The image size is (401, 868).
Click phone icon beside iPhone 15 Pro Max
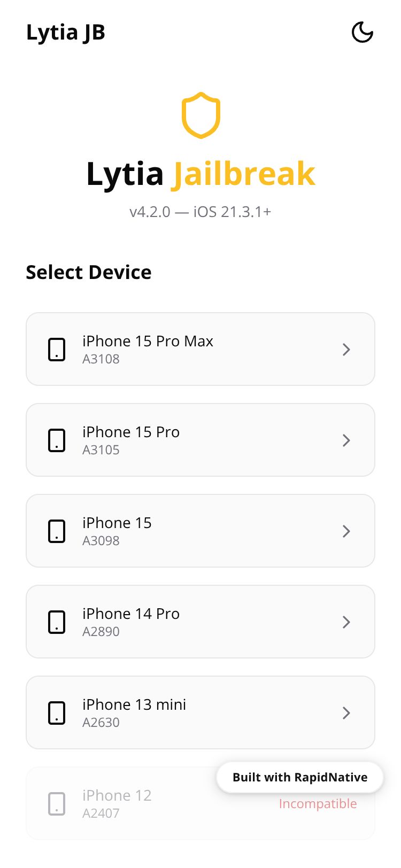pos(57,350)
